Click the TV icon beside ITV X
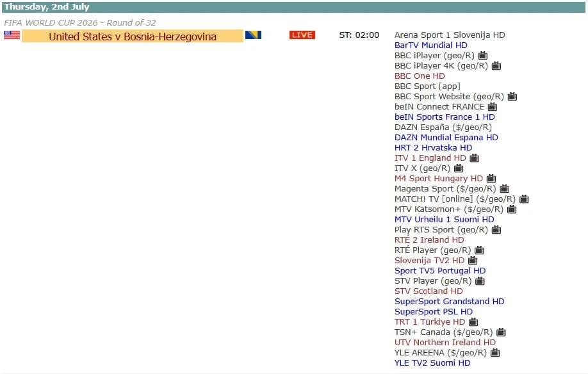The image size is (588, 374). coord(458,168)
